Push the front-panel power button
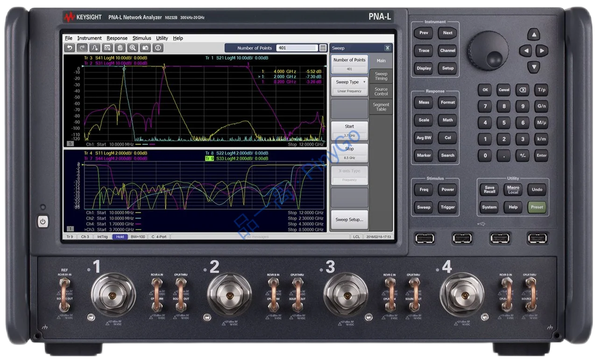Image resolution: width=595 pixels, height=364 pixels. 43,222
